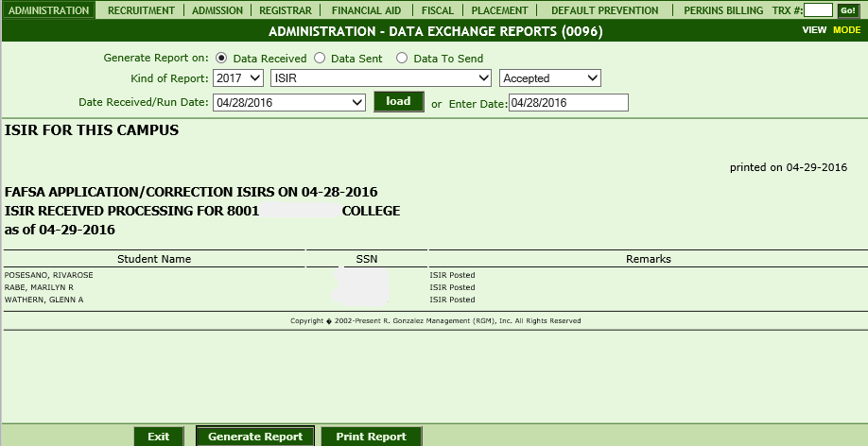Viewport: 868px width, 446px height.
Task: Select the Data Received radio button
Action: point(221,58)
